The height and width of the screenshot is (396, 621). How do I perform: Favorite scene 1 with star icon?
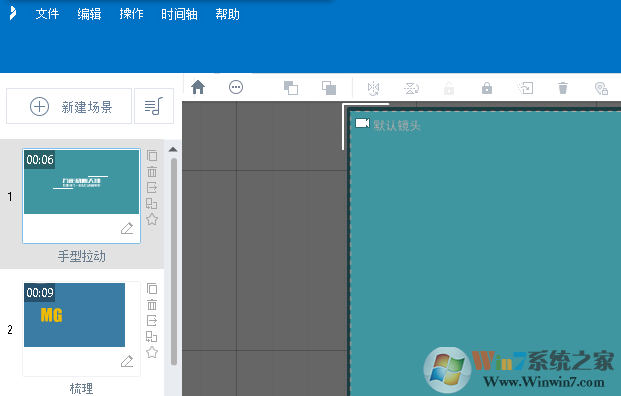pyautogui.click(x=152, y=219)
